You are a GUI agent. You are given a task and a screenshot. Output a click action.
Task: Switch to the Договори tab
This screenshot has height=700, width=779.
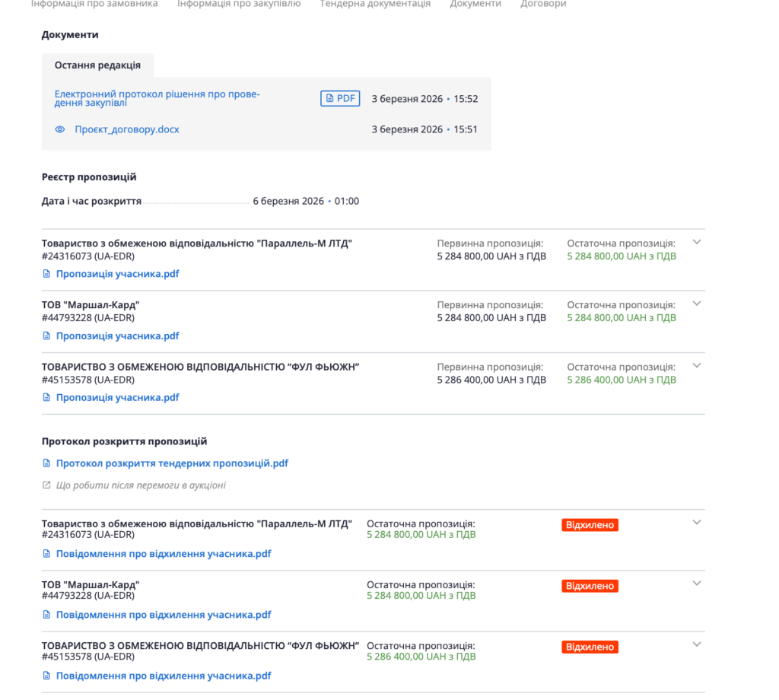pyautogui.click(x=543, y=4)
